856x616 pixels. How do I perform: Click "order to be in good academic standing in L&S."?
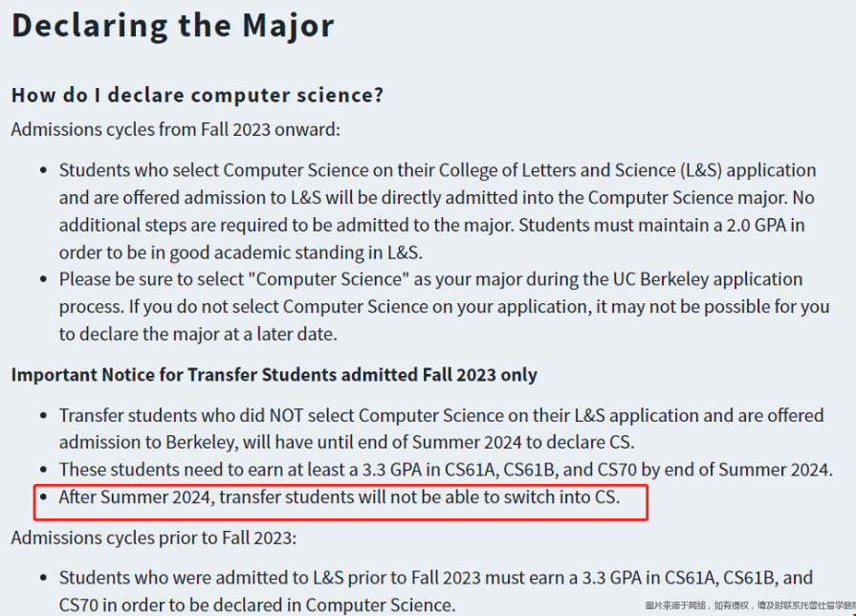tap(241, 253)
